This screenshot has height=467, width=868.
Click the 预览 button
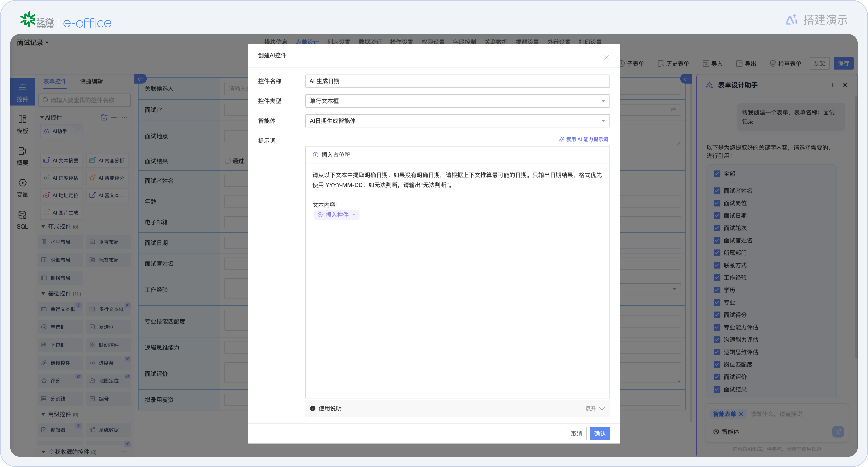tap(819, 63)
